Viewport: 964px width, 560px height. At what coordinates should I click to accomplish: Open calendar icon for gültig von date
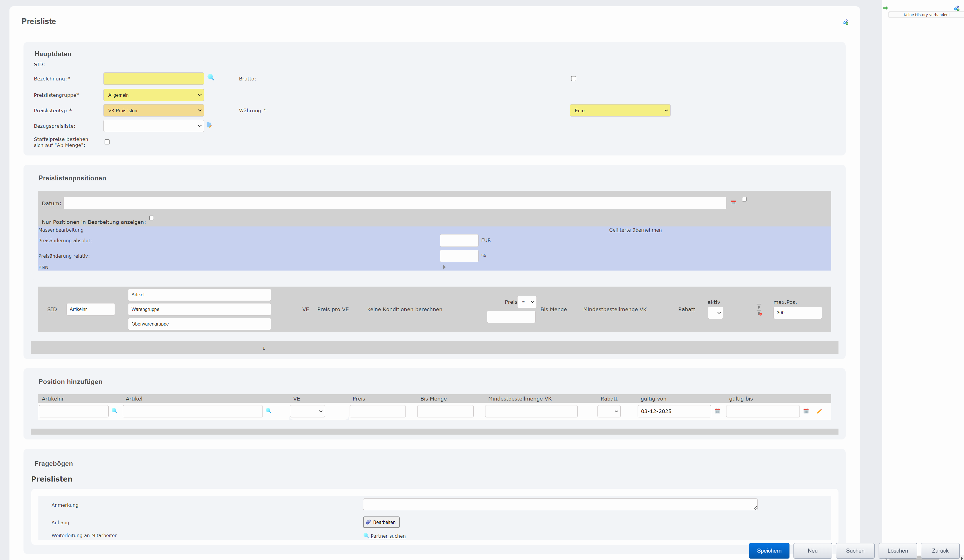717,411
